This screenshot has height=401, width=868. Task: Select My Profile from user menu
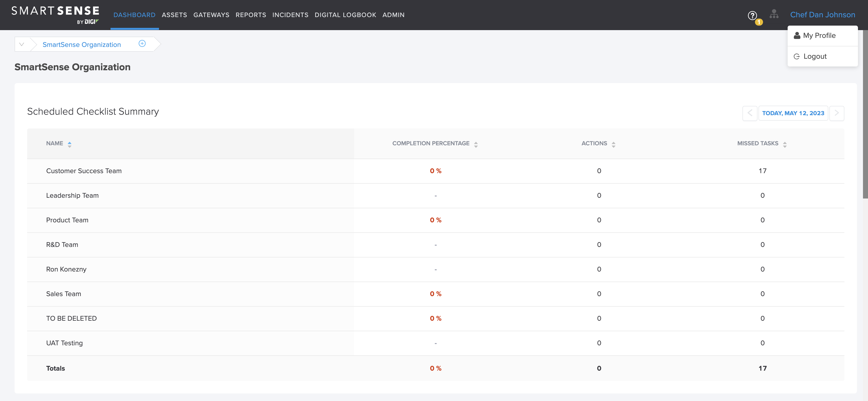tap(823, 36)
